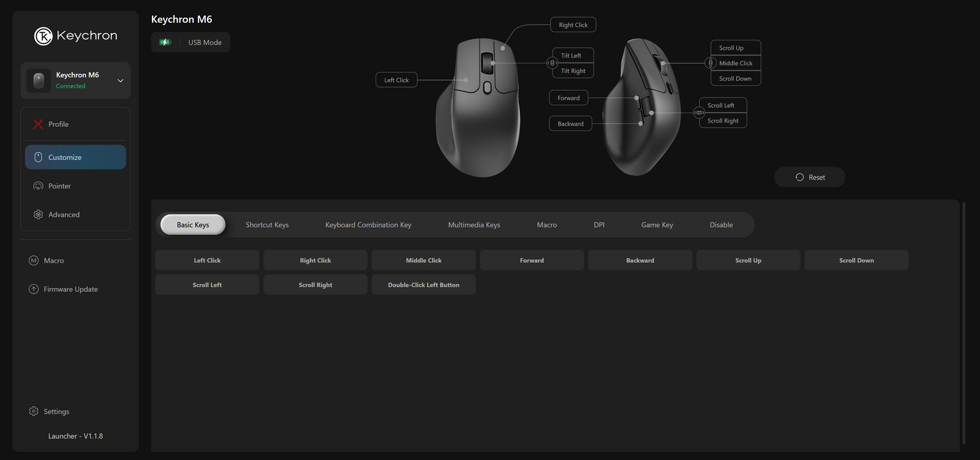This screenshot has width=980, height=460.
Task: Click the vertical scroll wheel icon
Action: tap(710, 63)
